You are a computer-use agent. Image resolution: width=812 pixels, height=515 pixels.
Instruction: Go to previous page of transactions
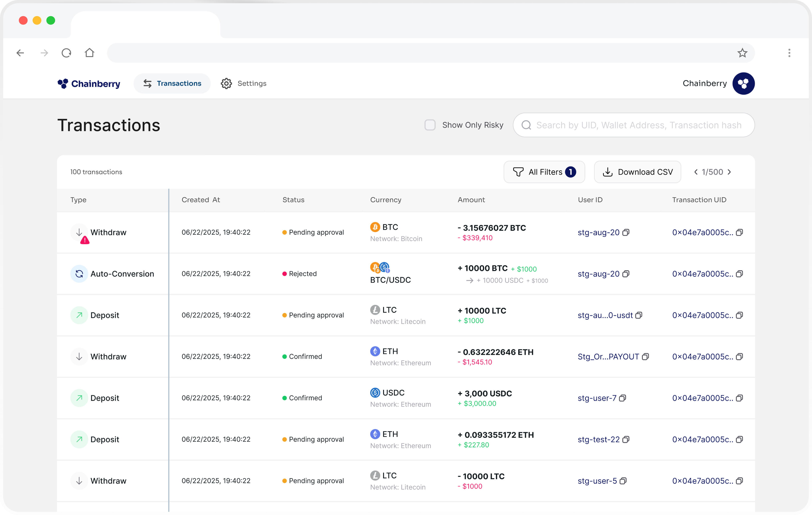pos(696,172)
